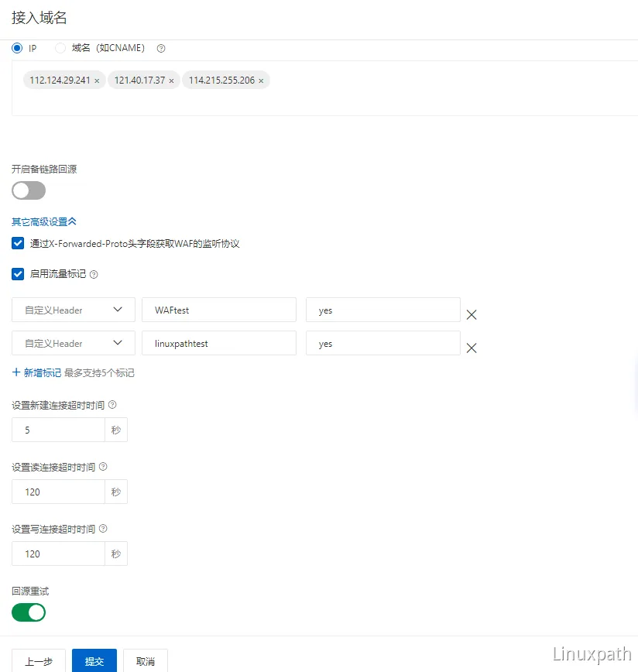Click inside the IP address input area
The width and height of the screenshot is (638, 672).
pos(324,88)
